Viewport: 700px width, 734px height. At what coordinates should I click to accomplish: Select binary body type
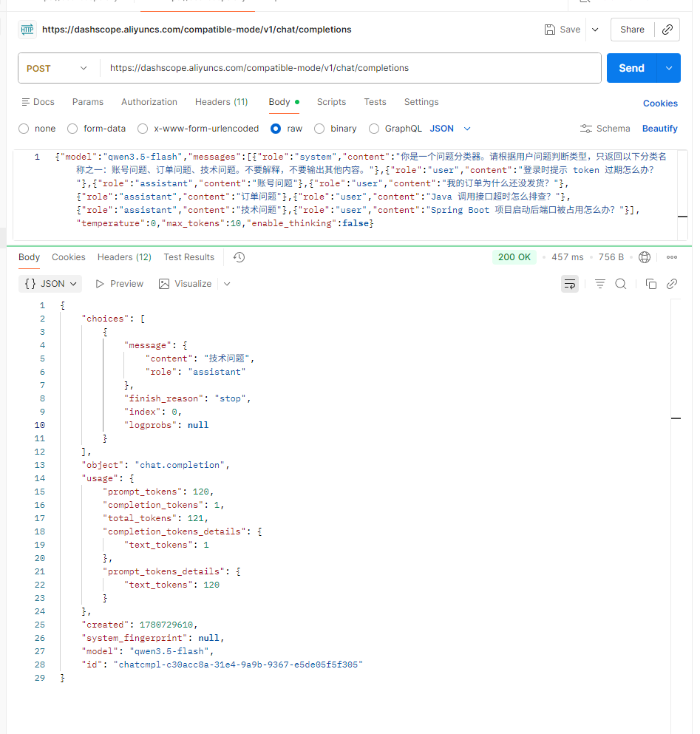[319, 129]
